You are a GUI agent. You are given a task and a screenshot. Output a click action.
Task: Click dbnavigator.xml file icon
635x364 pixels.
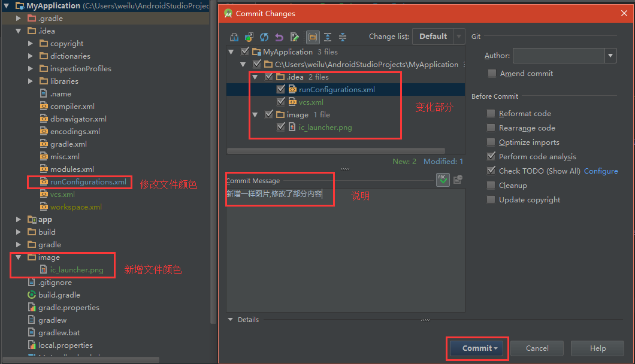[x=44, y=119]
